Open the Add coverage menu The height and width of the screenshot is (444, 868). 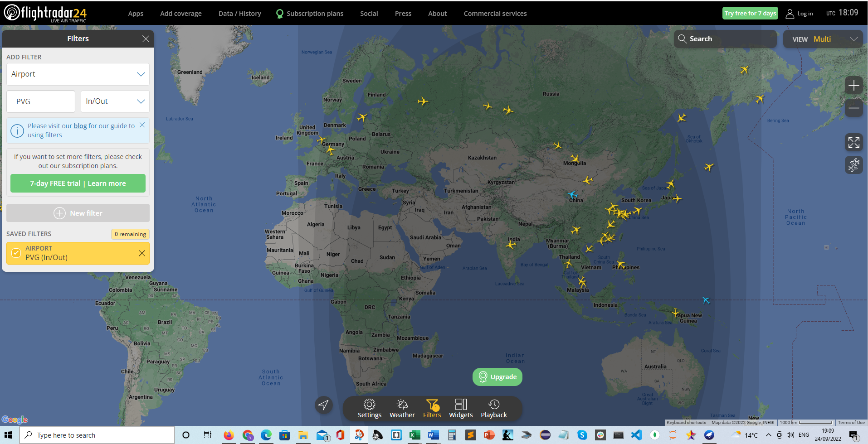click(181, 14)
